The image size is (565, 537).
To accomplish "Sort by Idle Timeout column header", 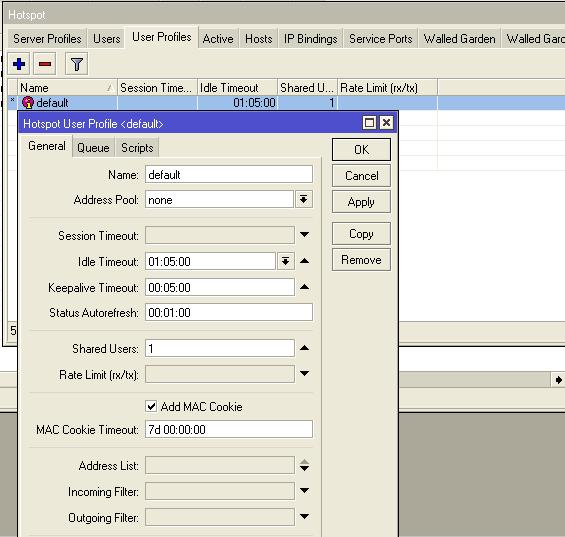I will click(x=237, y=88).
